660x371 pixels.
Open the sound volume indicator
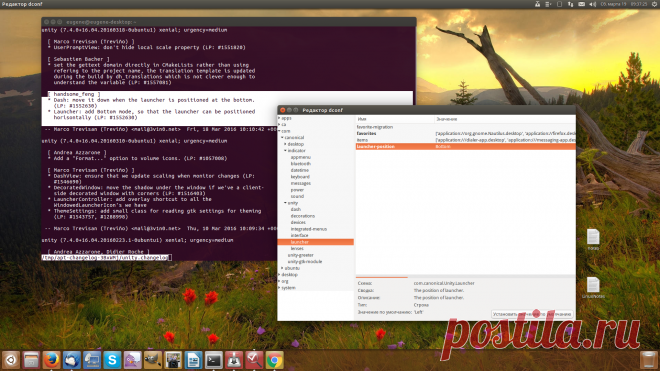(x=593, y=4)
